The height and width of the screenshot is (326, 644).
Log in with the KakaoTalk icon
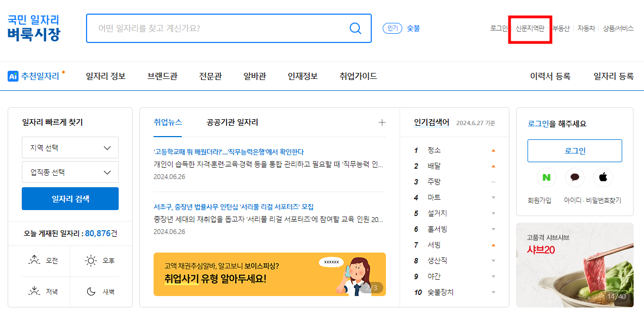(x=575, y=177)
